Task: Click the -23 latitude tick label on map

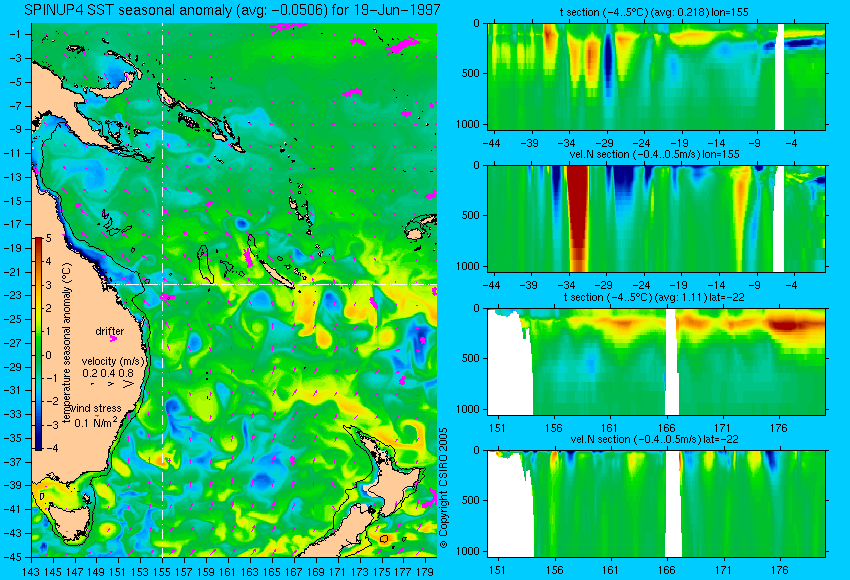Action: click(15, 295)
